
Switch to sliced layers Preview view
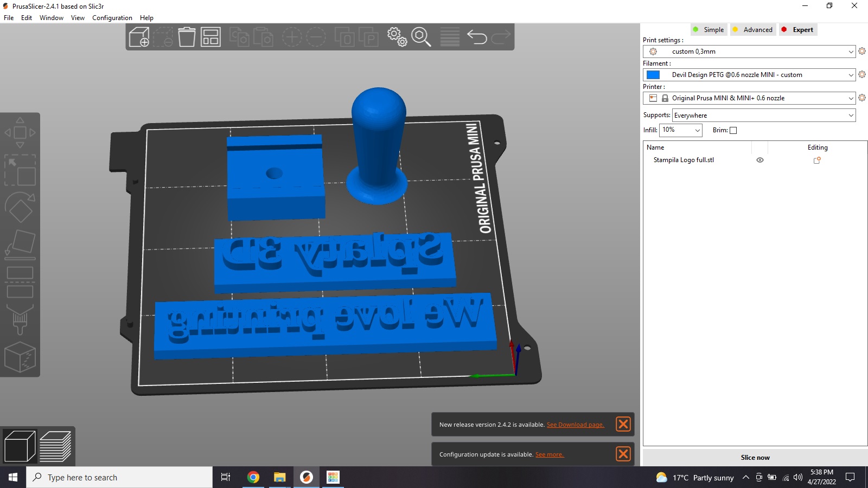point(56,446)
